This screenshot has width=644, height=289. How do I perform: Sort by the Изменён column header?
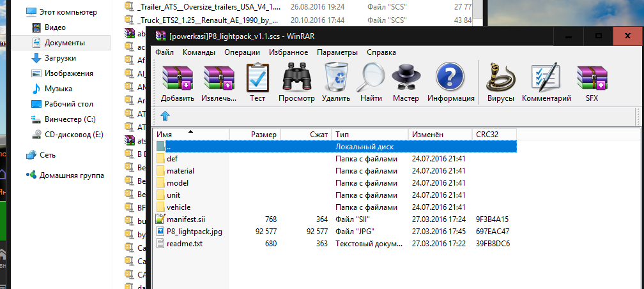click(440, 135)
